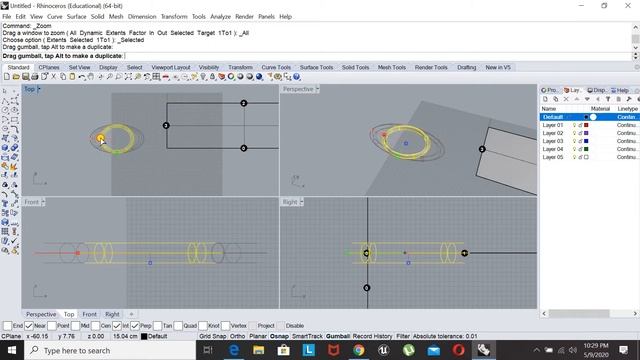Open the Right viewport title dropdown arrow
This screenshot has width=640, height=360.
coord(301,202)
